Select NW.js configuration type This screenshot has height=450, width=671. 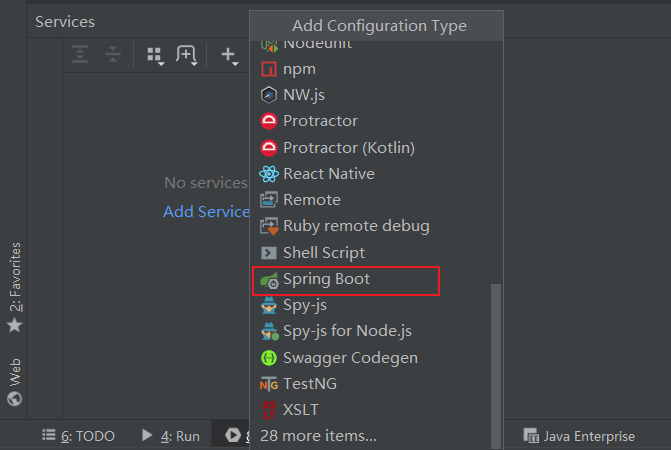point(376,95)
